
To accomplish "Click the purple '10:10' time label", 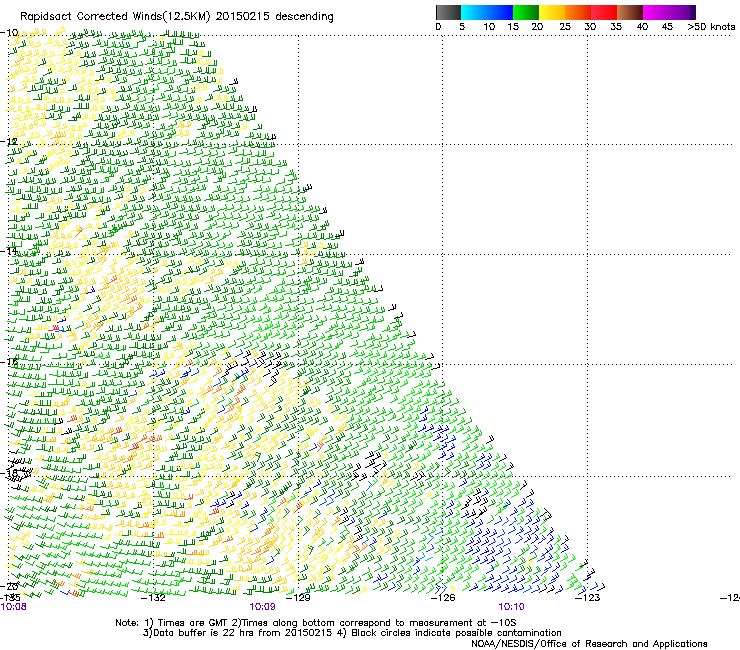I will point(512,607).
